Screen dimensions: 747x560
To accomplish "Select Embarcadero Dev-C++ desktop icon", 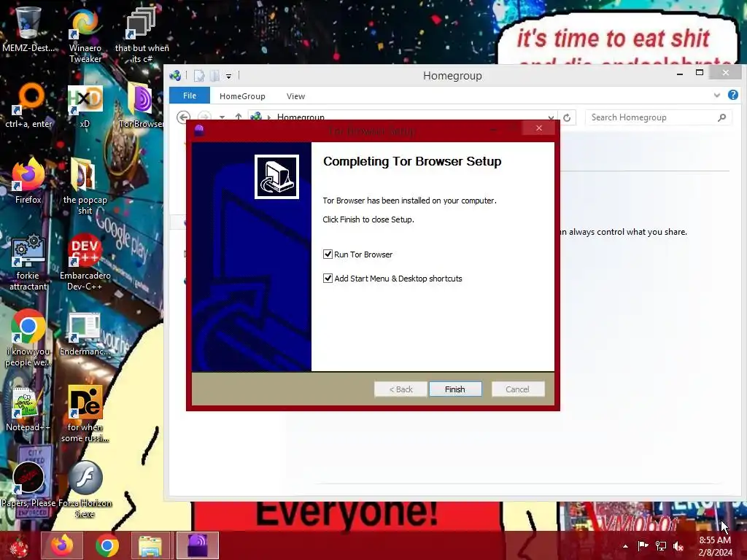I will (x=85, y=262).
